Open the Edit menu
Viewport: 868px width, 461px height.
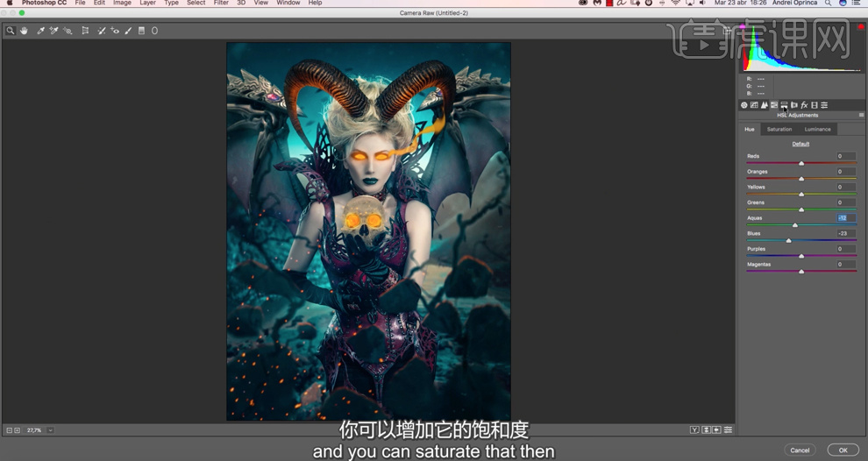(x=99, y=3)
